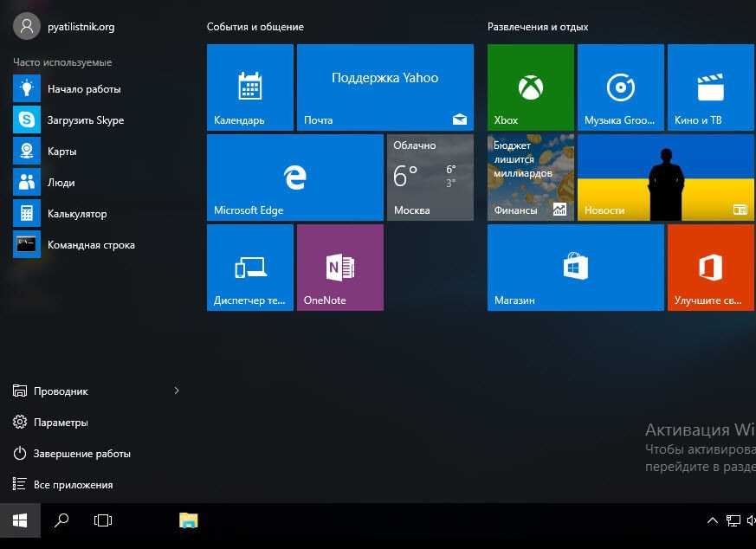Show hidden system tray icons chevron
This screenshot has height=549, width=756.
coord(712,520)
